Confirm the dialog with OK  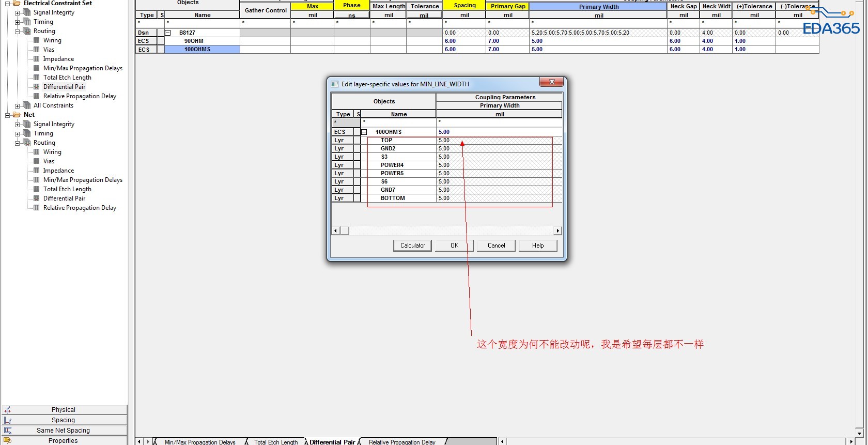[x=454, y=245]
